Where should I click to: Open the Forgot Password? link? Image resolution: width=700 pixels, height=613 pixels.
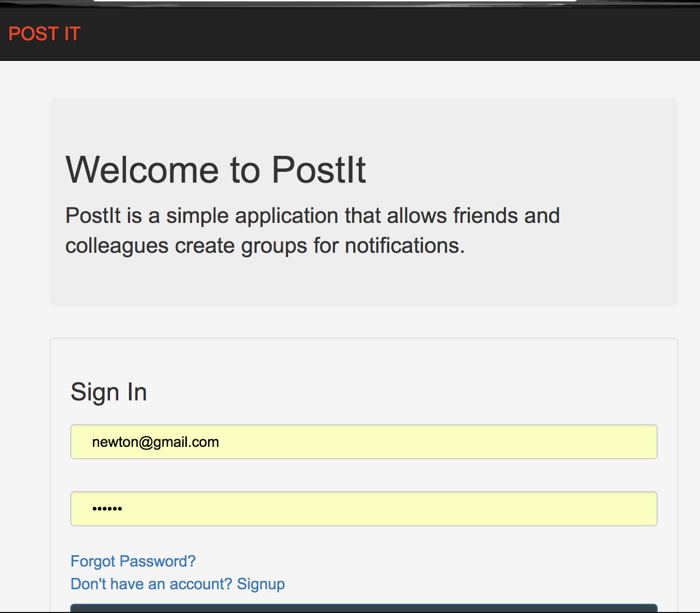pos(133,561)
